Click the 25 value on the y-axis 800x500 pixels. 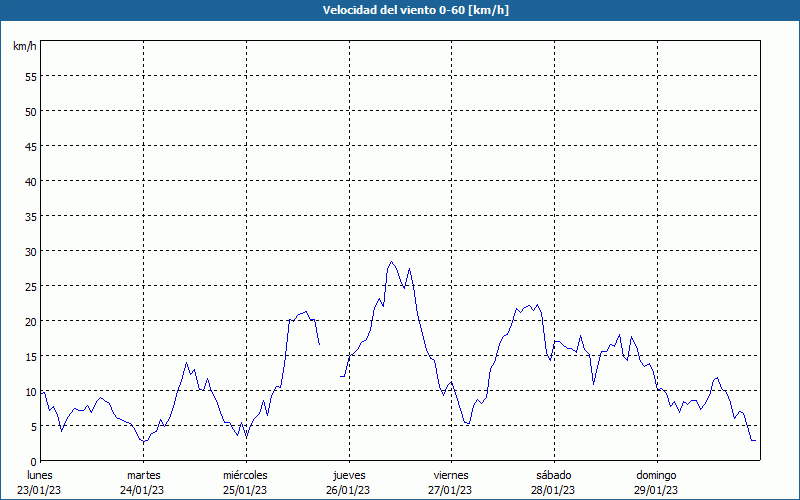coord(31,287)
